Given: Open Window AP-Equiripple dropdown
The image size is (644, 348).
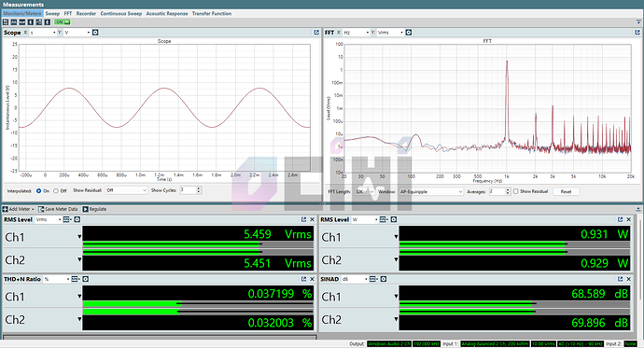Looking at the screenshot, I should (x=431, y=191).
